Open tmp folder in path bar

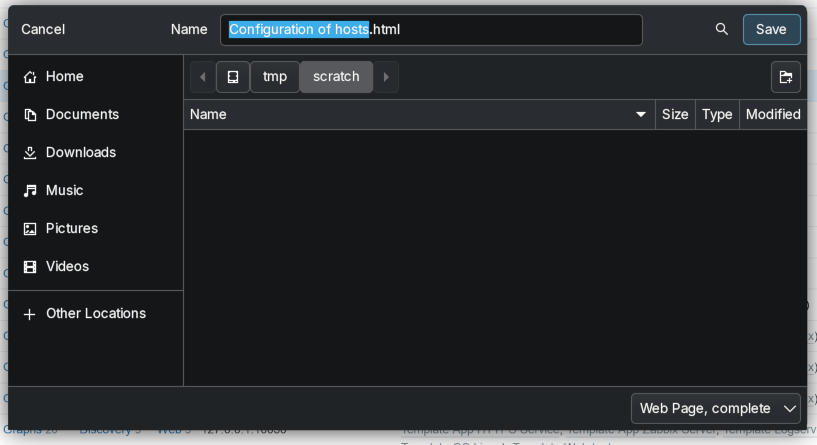pos(275,77)
